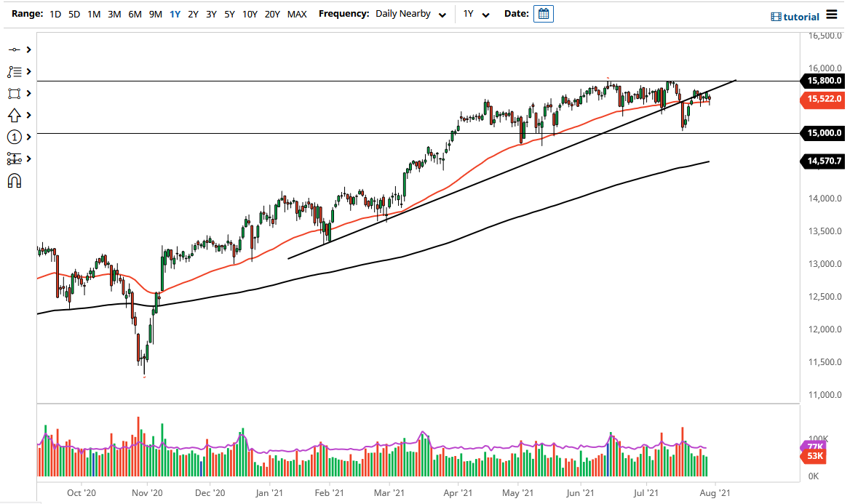Select the rectangle annotation tool
Viewport: 850px width, 504px height.
[x=15, y=93]
